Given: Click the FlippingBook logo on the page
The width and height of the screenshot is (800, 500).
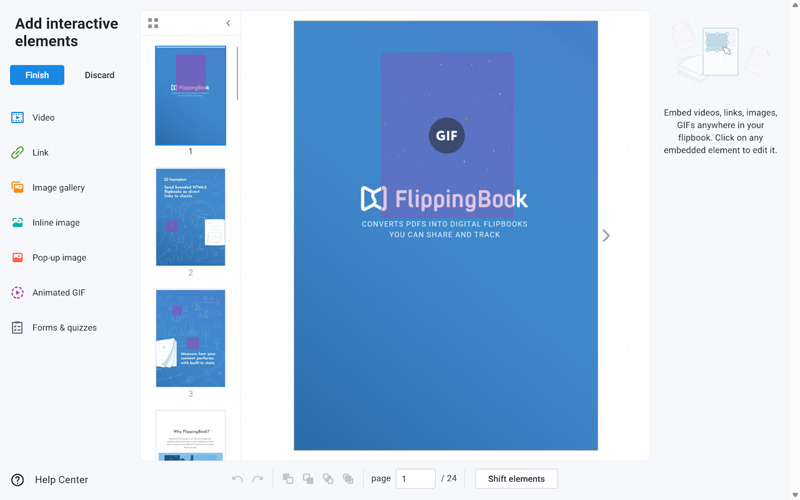Looking at the screenshot, I should pos(444,198).
